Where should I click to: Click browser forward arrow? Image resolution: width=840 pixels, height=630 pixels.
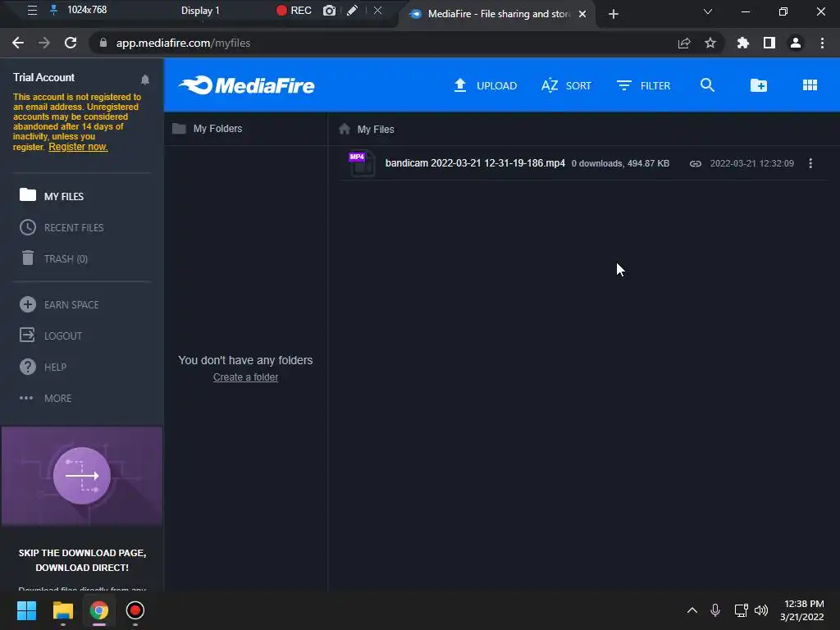(x=44, y=43)
